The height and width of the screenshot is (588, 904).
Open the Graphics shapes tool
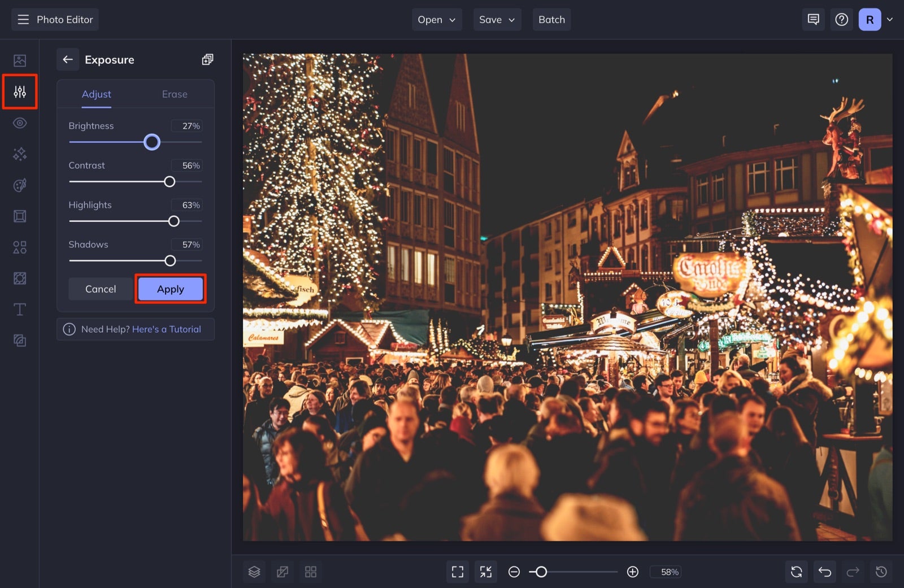(20, 247)
